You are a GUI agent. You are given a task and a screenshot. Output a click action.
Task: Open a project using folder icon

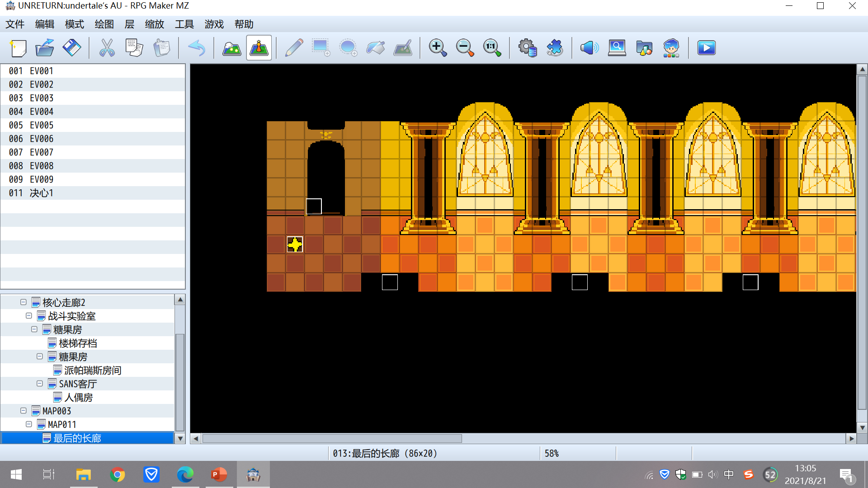click(x=45, y=47)
